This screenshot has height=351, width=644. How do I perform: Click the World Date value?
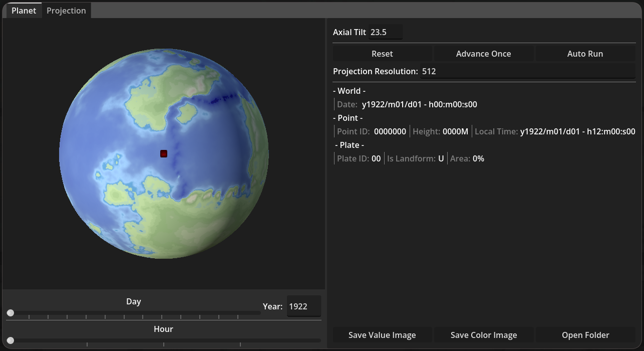[x=419, y=104]
